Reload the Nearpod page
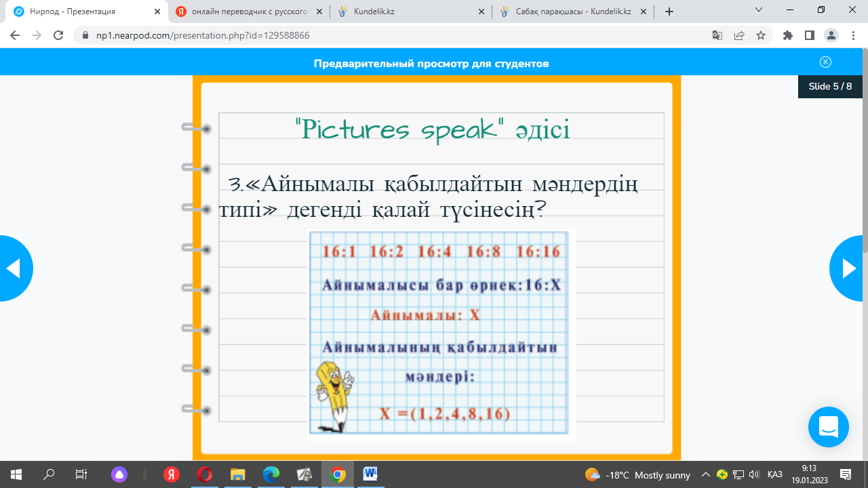 (x=58, y=35)
